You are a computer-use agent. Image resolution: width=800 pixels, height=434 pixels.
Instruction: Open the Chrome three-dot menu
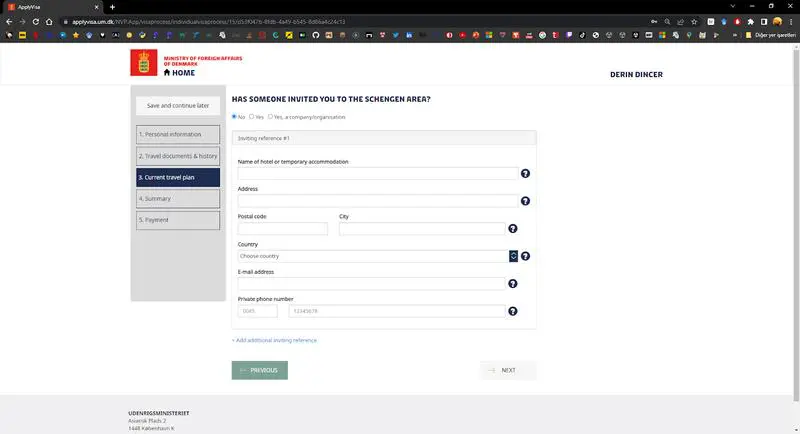pyautogui.click(x=791, y=22)
